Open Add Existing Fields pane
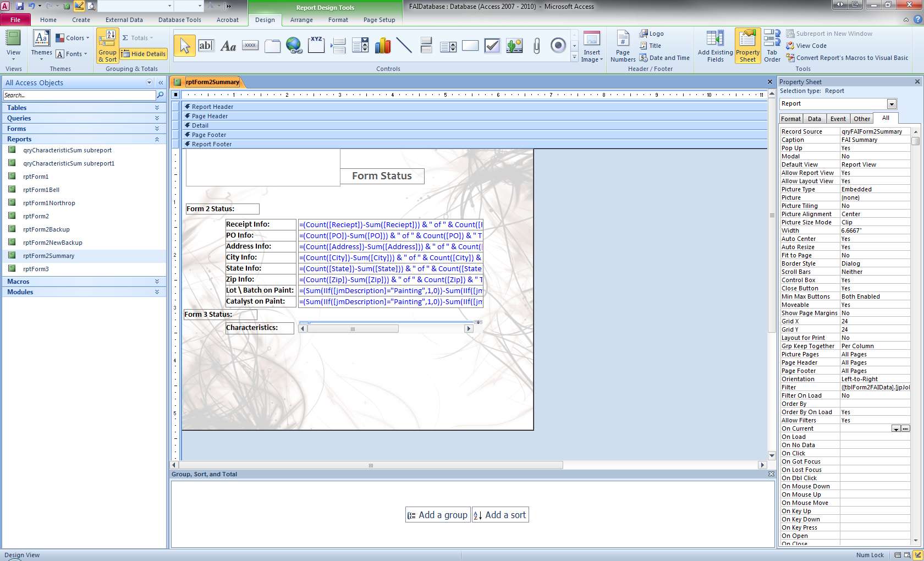 pos(715,47)
